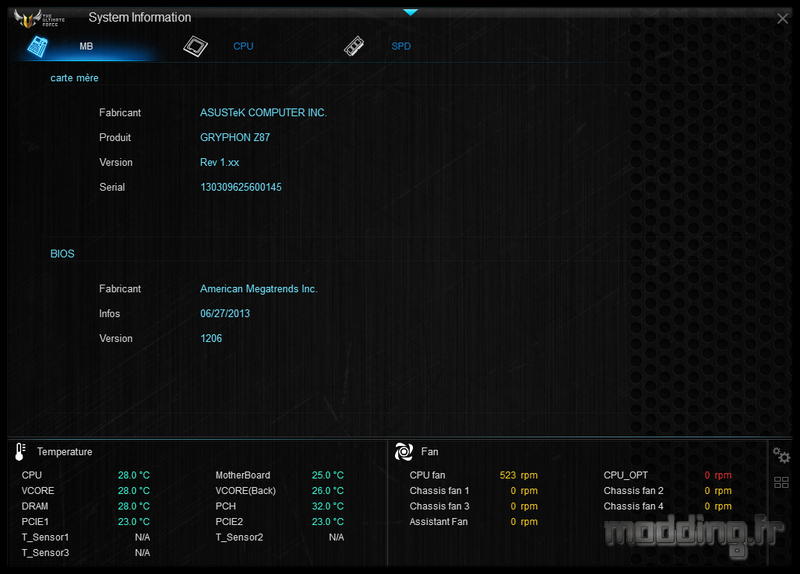The width and height of the screenshot is (800, 574).
Task: Collapse panel with top triangle arrow
Action: [x=410, y=12]
